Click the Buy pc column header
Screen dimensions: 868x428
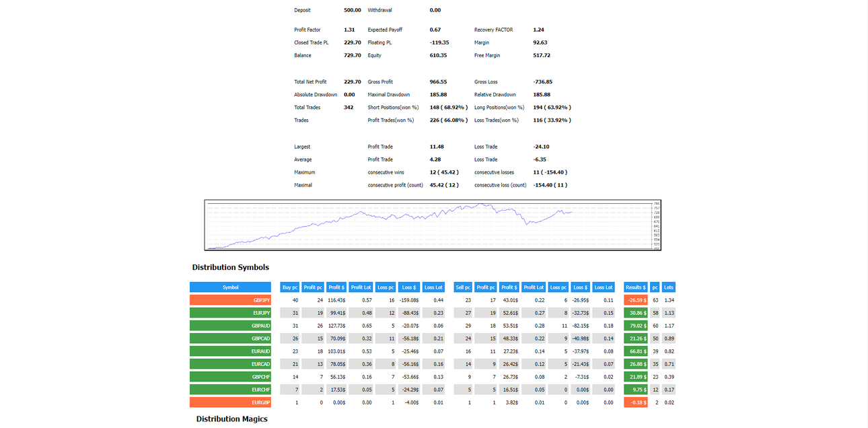(290, 287)
